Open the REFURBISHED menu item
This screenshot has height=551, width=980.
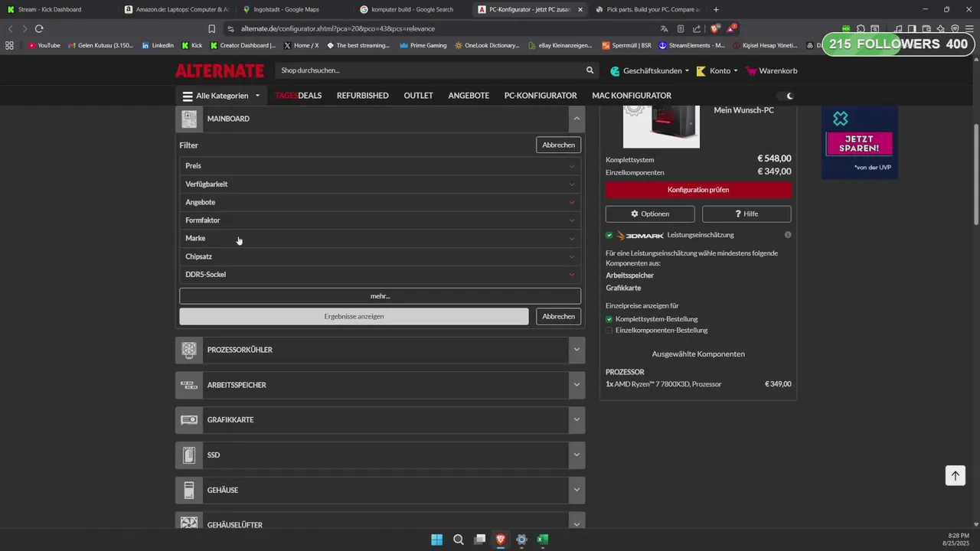(x=363, y=96)
